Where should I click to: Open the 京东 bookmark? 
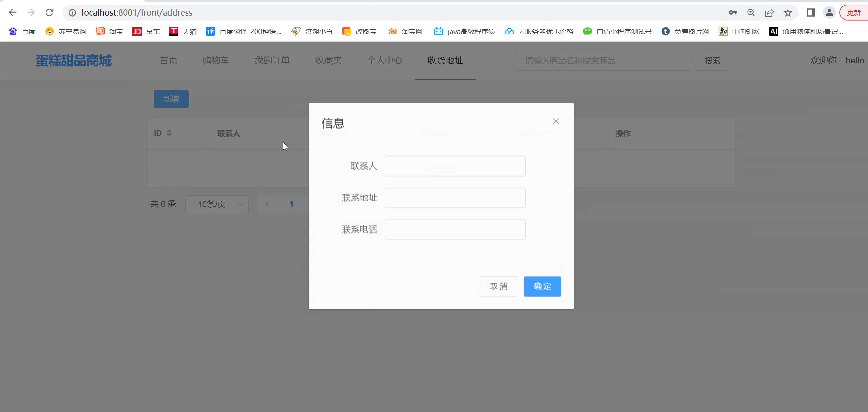146,31
